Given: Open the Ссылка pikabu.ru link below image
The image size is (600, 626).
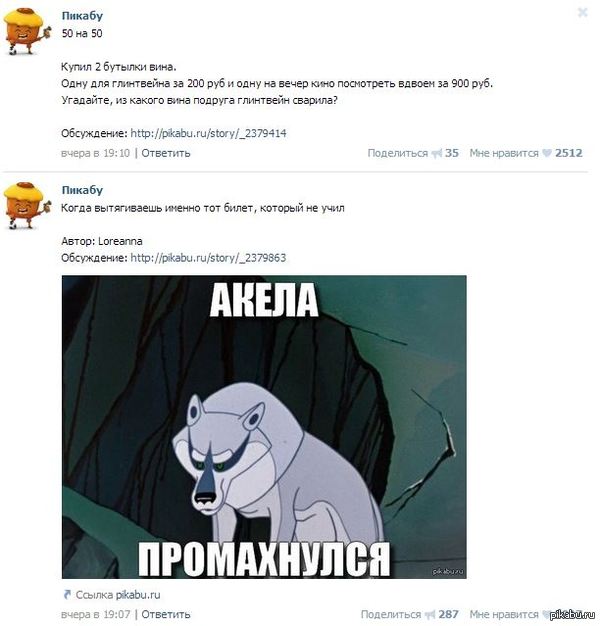Looking at the screenshot, I should coord(118,595).
